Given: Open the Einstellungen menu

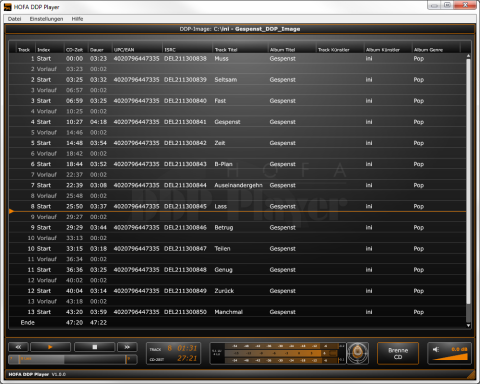Looking at the screenshot, I should point(46,19).
